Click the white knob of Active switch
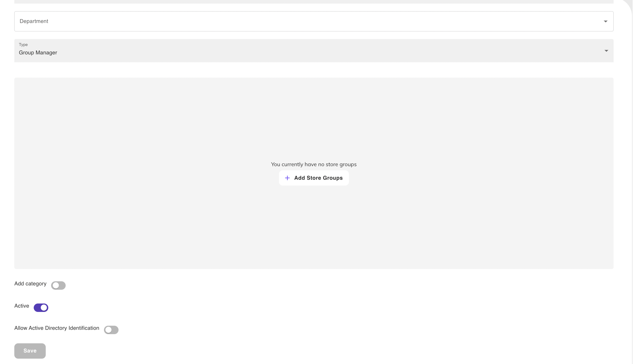The image size is (633, 364). click(44, 308)
